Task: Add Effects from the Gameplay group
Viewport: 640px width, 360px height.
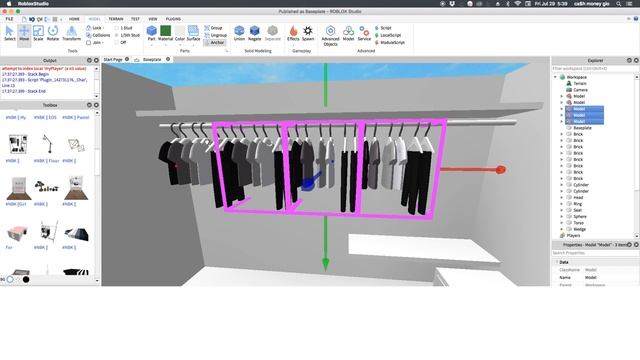Action: 293,33
